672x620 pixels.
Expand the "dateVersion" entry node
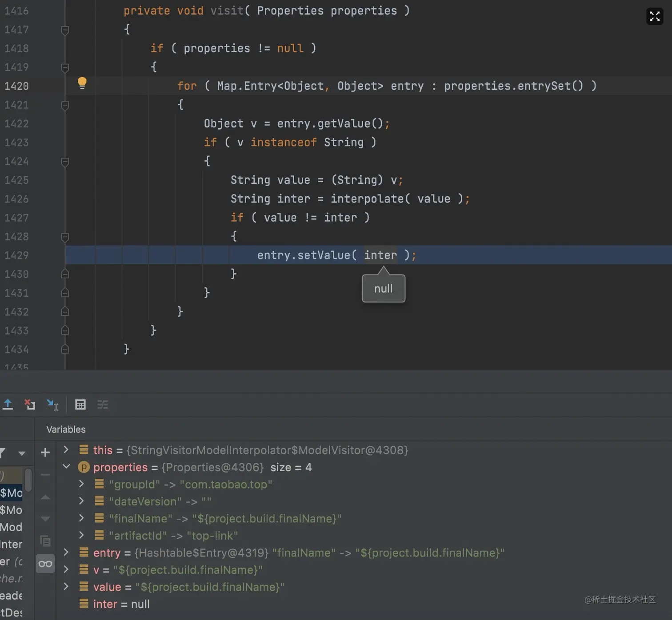[81, 501]
